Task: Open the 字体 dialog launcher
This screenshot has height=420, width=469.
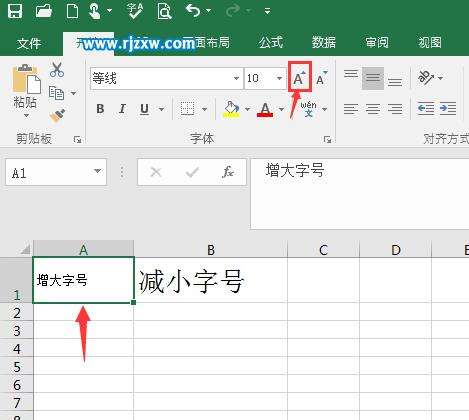Action: click(x=327, y=139)
